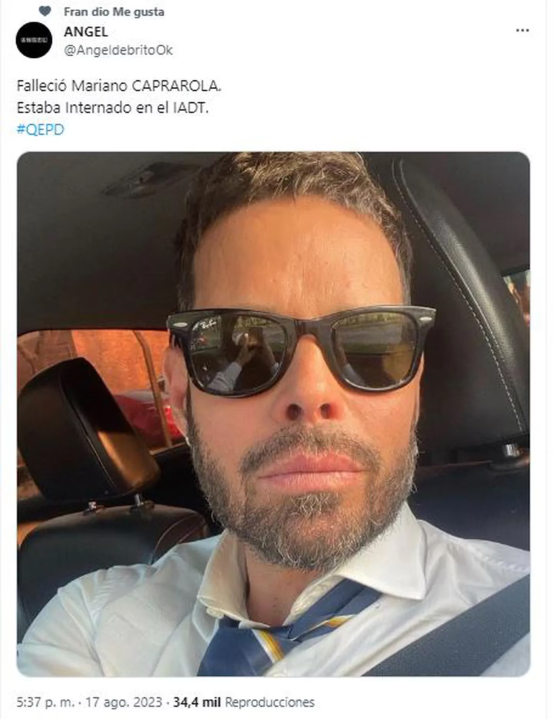Click the Falleció Mariano CAPRAROLA tweet text
The height and width of the screenshot is (719, 553).
tap(119, 86)
